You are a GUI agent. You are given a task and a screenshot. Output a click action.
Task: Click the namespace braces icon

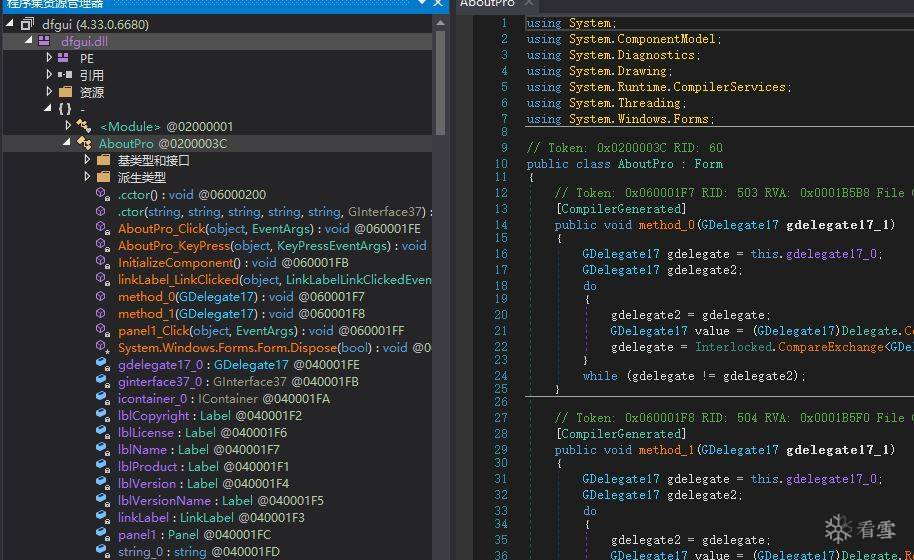(x=65, y=108)
